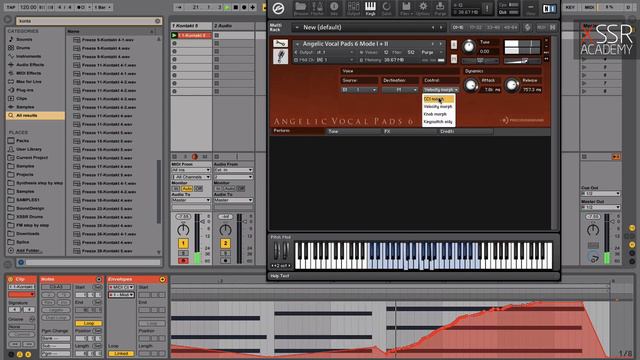Click the Control dropdown showing Velocity morph
640x360 pixels.
[x=441, y=90]
